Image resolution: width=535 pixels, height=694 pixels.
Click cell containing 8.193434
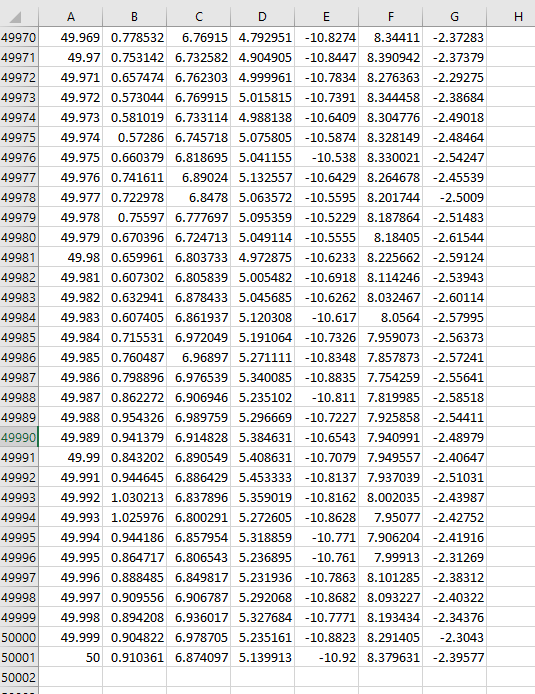[391, 618]
